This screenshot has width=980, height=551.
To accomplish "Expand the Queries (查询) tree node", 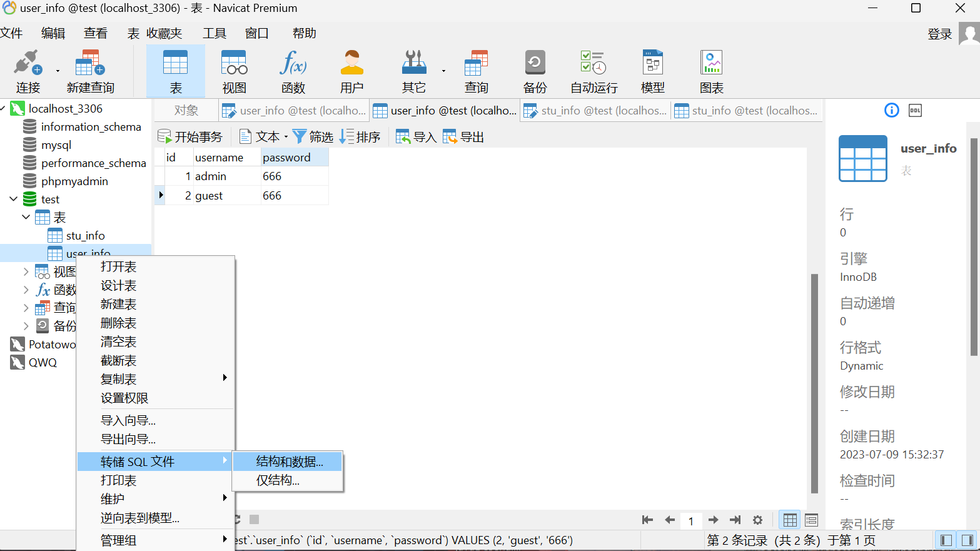I will [26, 308].
